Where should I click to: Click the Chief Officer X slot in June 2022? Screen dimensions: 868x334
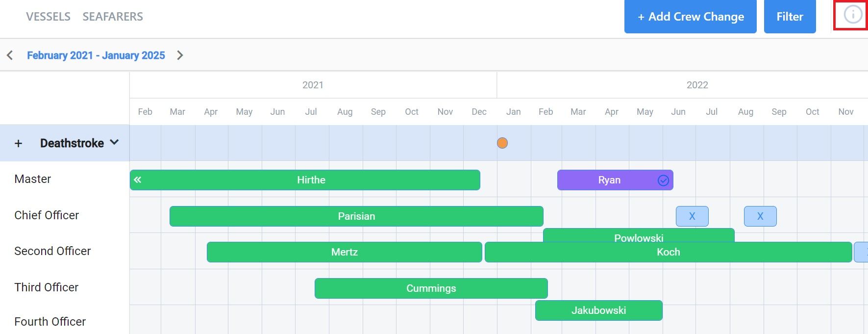click(x=692, y=216)
